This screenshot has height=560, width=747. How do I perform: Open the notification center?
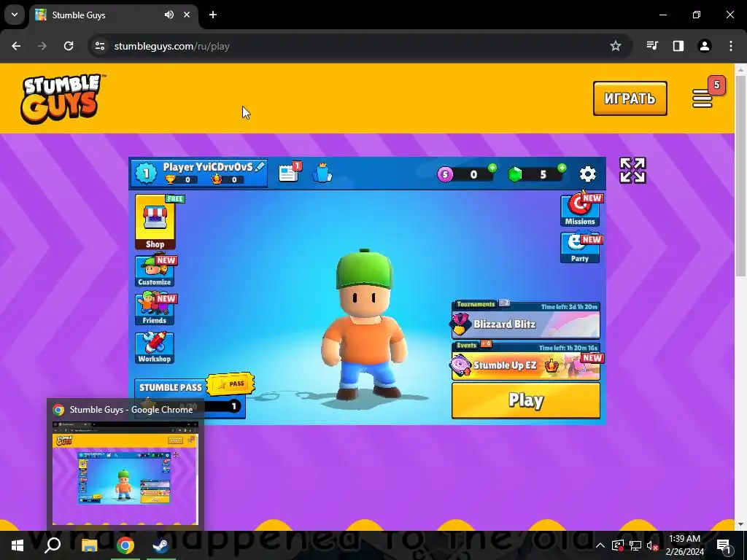[723, 545]
